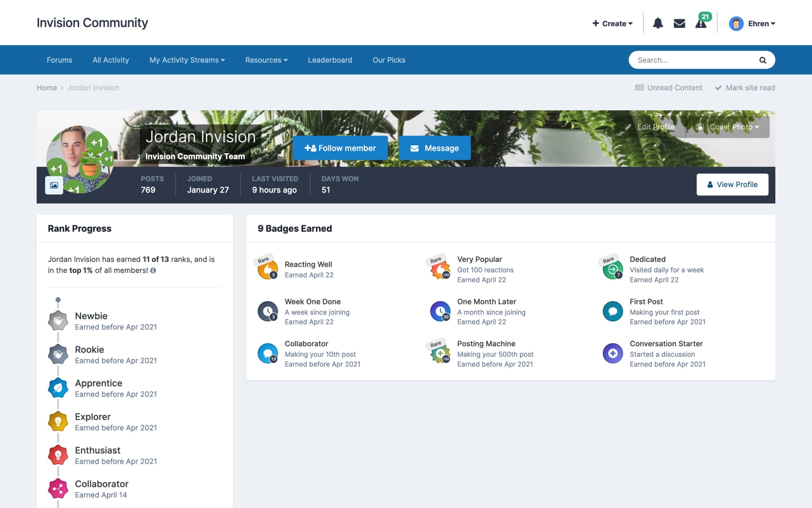Click the Week One Done badge title

tap(313, 301)
